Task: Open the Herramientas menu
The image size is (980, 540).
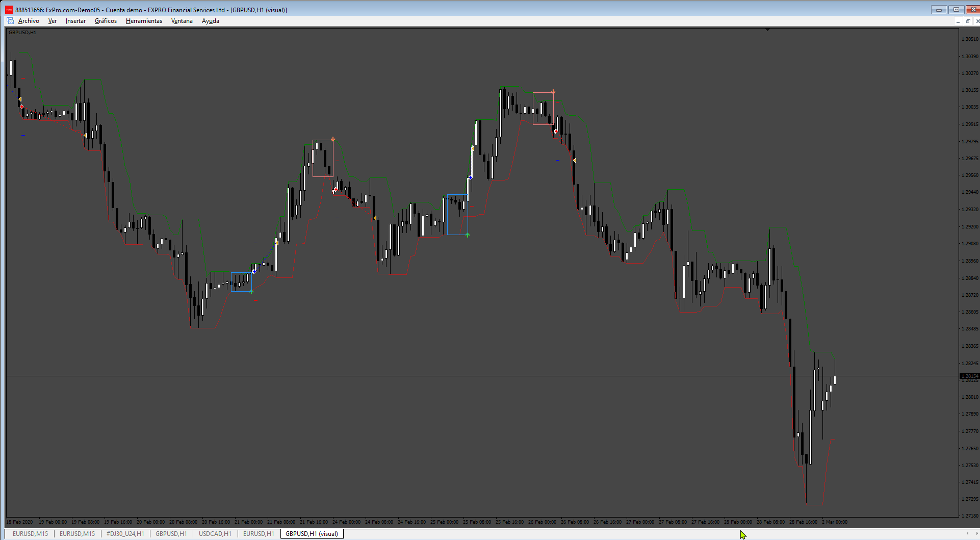Action: [144, 21]
